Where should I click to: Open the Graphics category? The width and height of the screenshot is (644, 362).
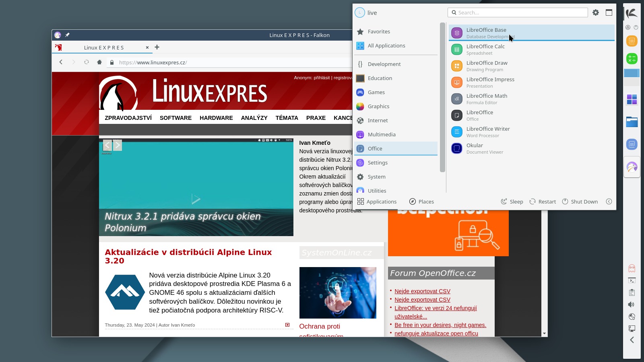(396, 106)
